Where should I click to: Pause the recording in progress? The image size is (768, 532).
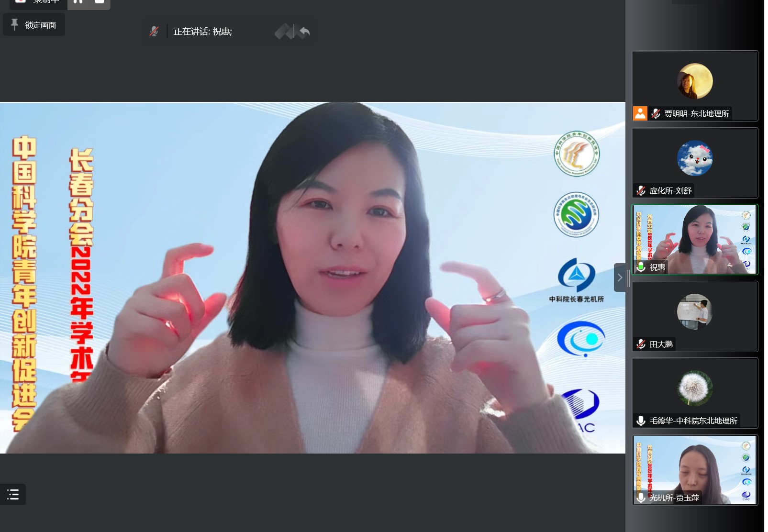pos(78,2)
